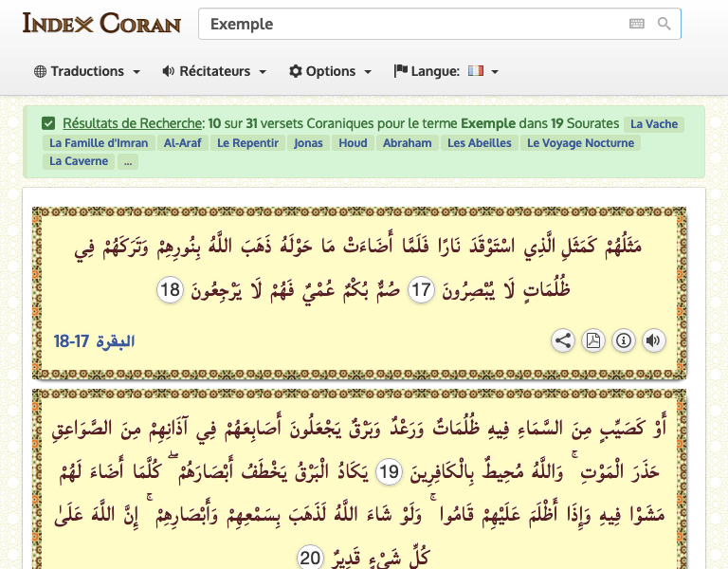Screen dimensions: 728x569
Task: Select the La Vache sourate tag
Action: click(654, 124)
